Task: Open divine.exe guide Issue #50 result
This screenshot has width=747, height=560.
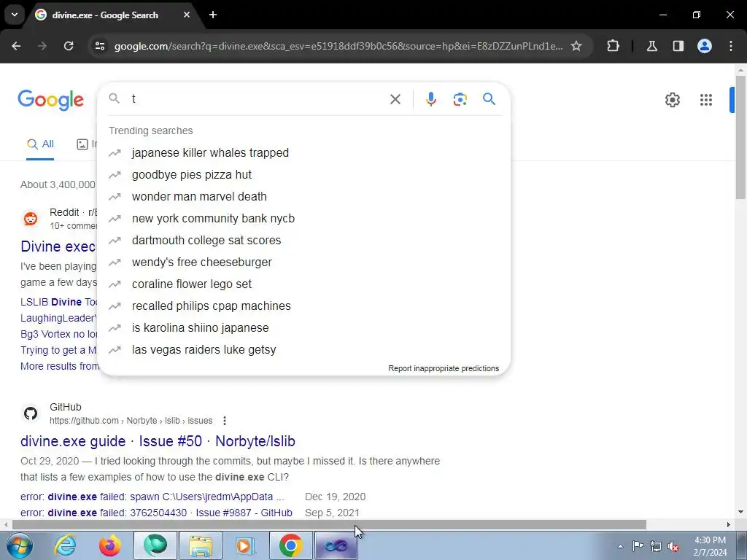Action: [158, 441]
